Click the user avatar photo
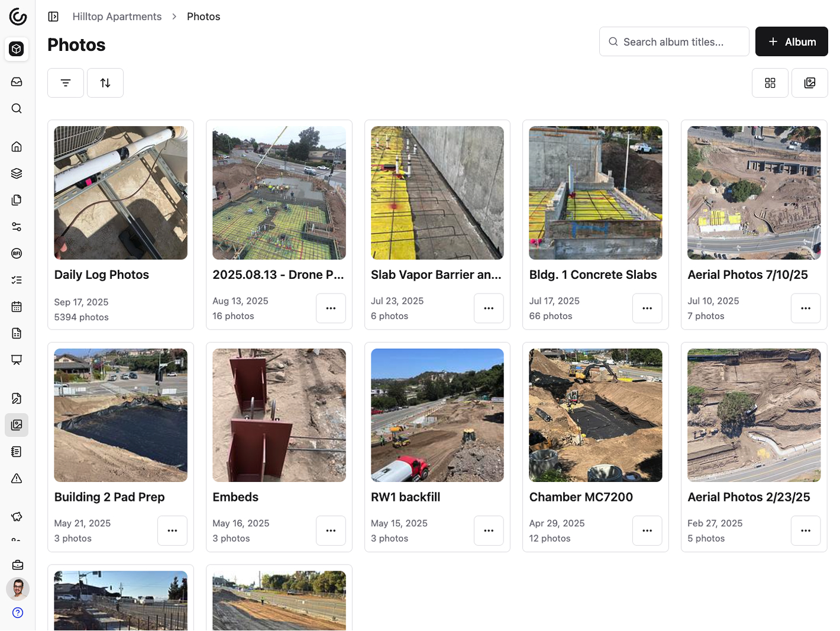840x631 pixels. (x=18, y=589)
